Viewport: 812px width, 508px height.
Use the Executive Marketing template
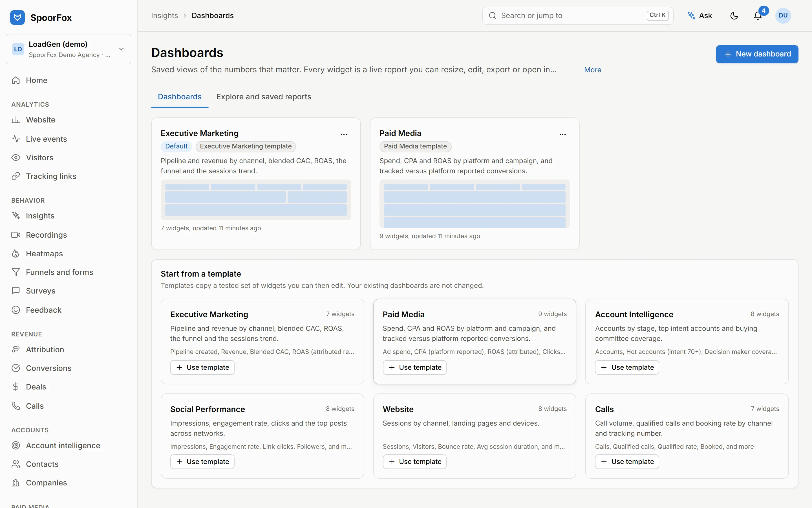[202, 367]
